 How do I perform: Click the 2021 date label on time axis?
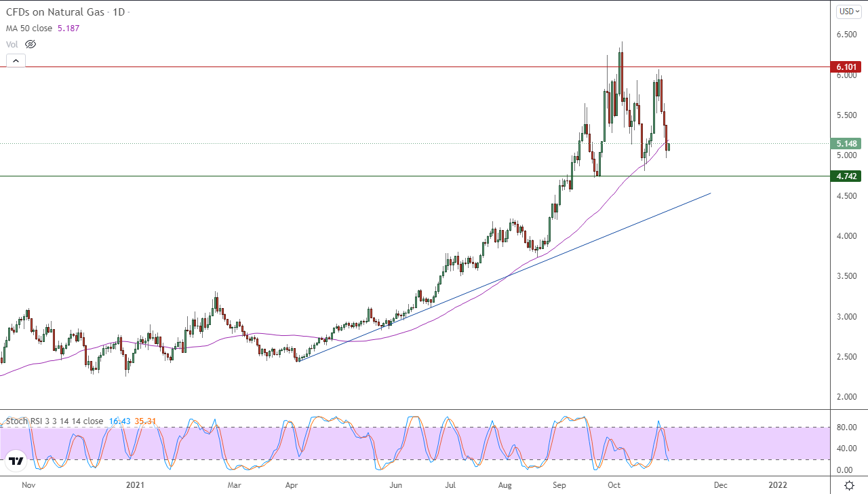(x=136, y=485)
